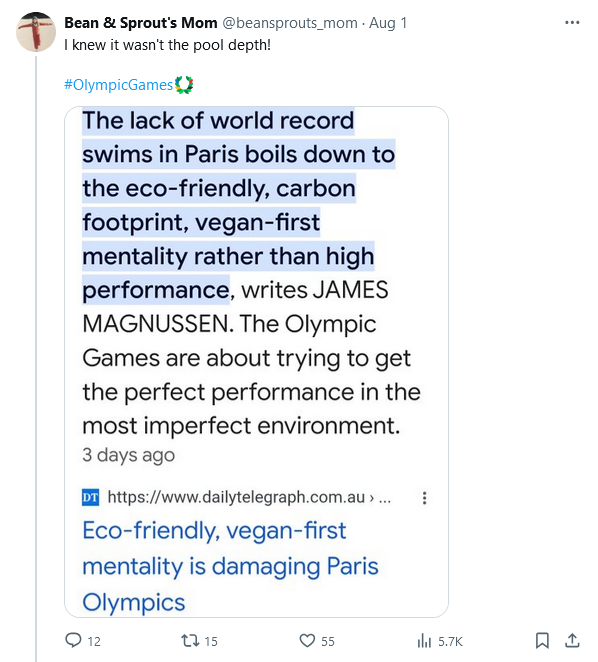Click the Bean & Sprout's Mom display name
This screenshot has width=598, height=662.
tap(141, 23)
